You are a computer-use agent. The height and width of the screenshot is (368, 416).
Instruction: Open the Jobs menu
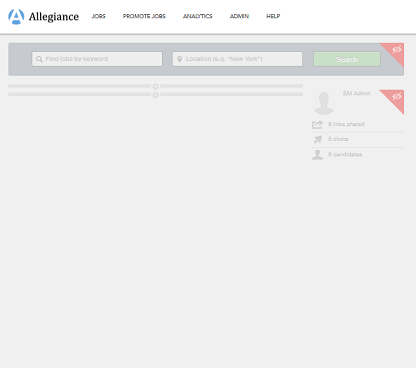[99, 16]
